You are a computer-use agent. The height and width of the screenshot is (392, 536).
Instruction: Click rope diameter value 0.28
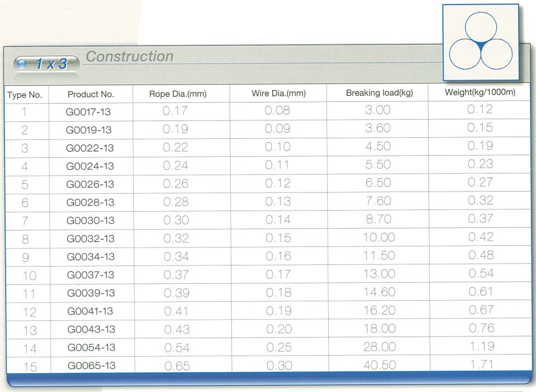pos(176,202)
